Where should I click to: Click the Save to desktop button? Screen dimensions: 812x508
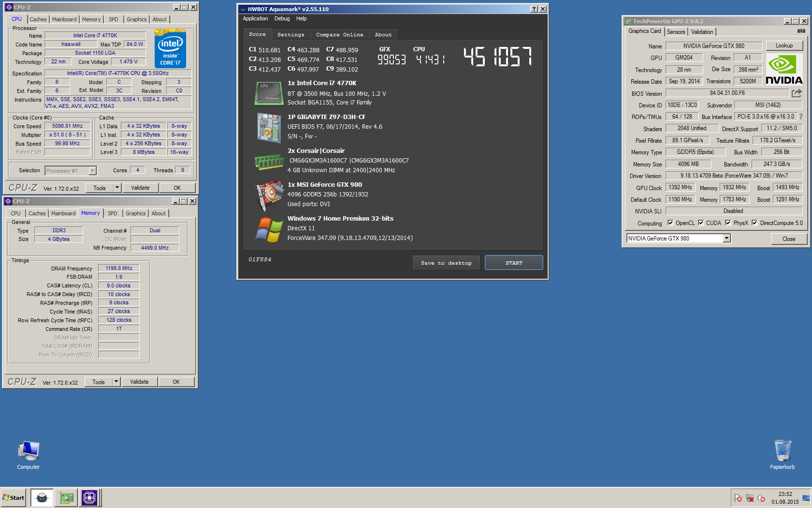pyautogui.click(x=446, y=263)
